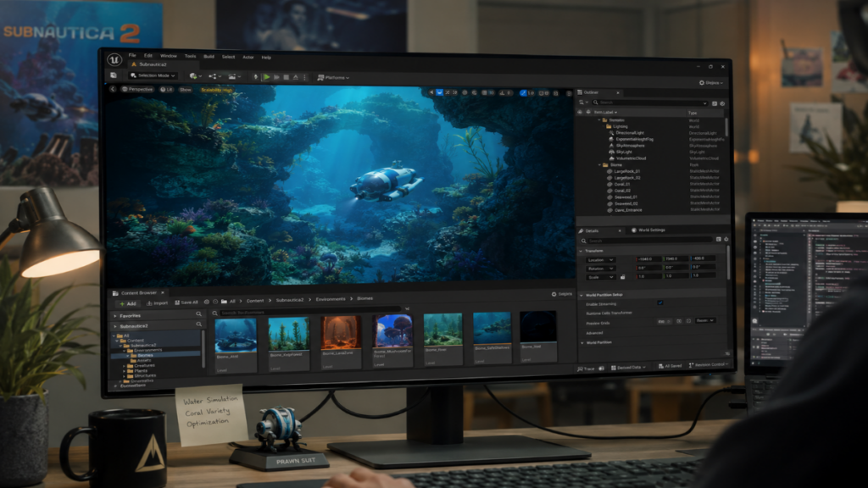868x488 pixels.
Task: Expand the Favorites section
Action: pos(115,316)
